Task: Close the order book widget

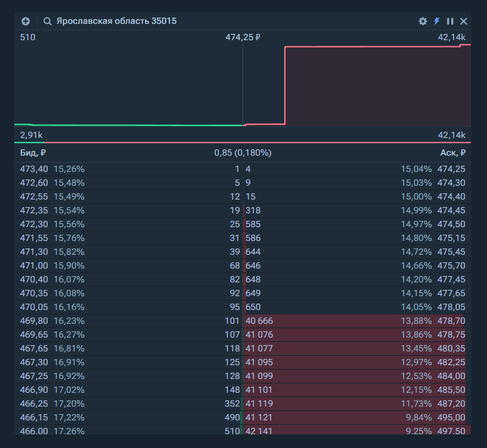Action: [464, 21]
